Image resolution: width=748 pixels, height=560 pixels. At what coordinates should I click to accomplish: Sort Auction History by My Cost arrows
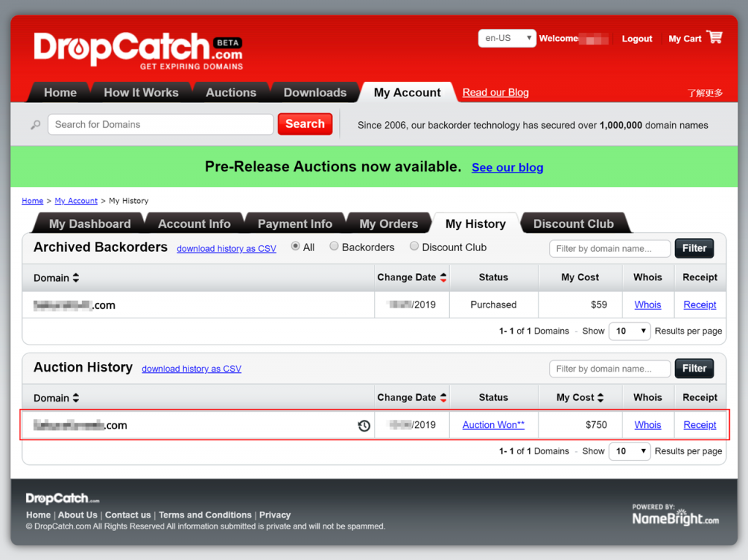pyautogui.click(x=600, y=397)
